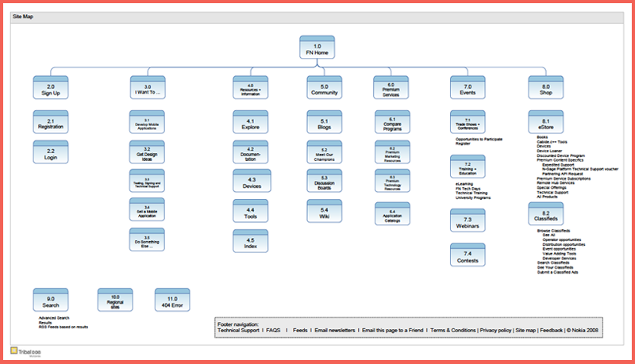Click the 2.1 Registration box
Image resolution: width=635 pixels, height=364 pixels.
point(51,122)
